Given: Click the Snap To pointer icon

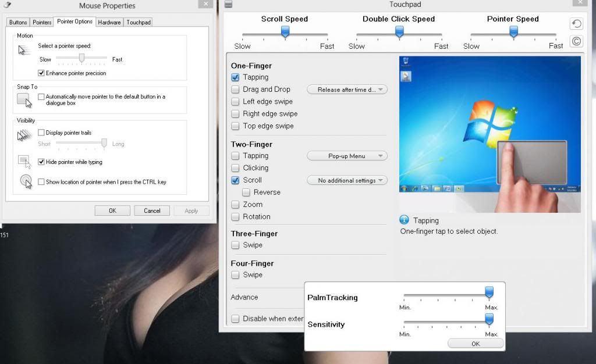Looking at the screenshot, I should click(24, 101).
